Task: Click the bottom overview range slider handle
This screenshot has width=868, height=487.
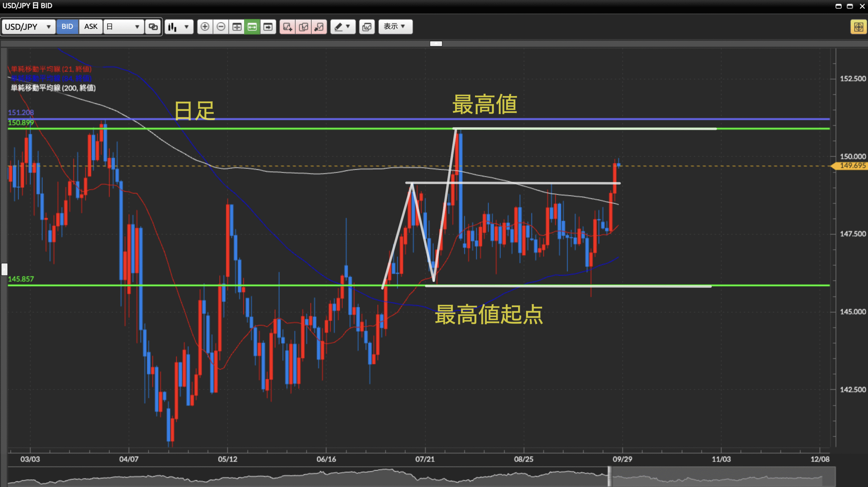Action: pyautogui.click(x=609, y=476)
